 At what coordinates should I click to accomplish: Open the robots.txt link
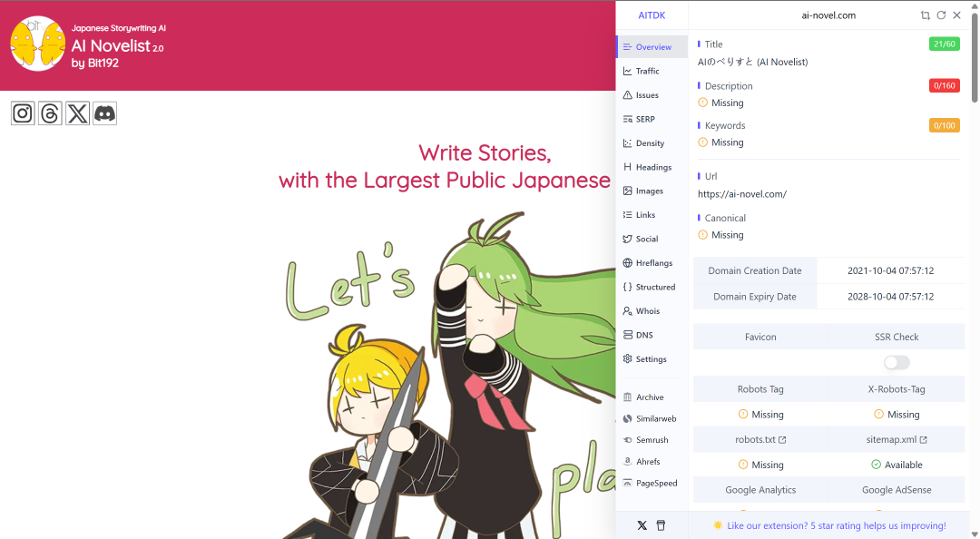pyautogui.click(x=760, y=439)
